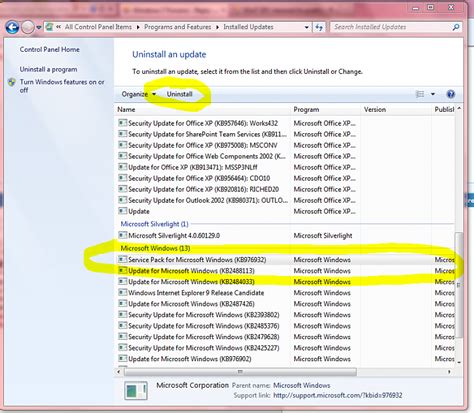Select Security Update for Microsoft Windows (KB2485376)

pos(204,326)
